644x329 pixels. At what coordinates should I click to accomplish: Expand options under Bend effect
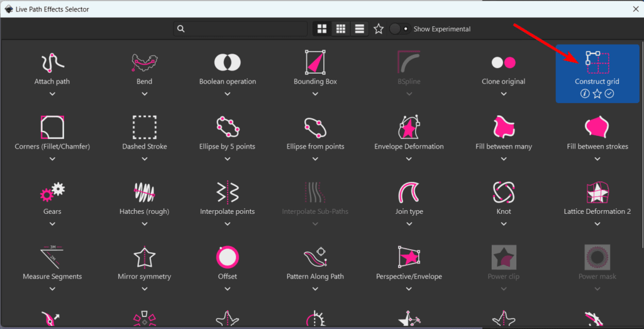145,94
